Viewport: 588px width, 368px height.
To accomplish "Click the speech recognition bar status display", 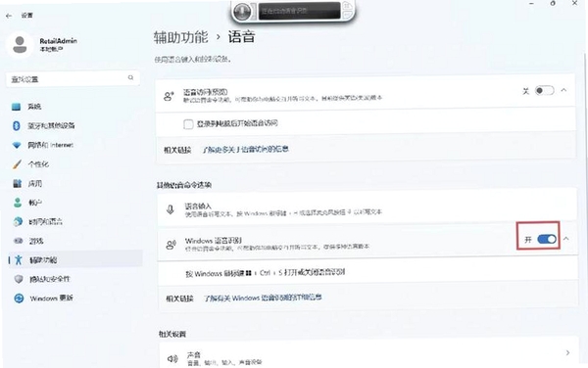I will click(299, 11).
